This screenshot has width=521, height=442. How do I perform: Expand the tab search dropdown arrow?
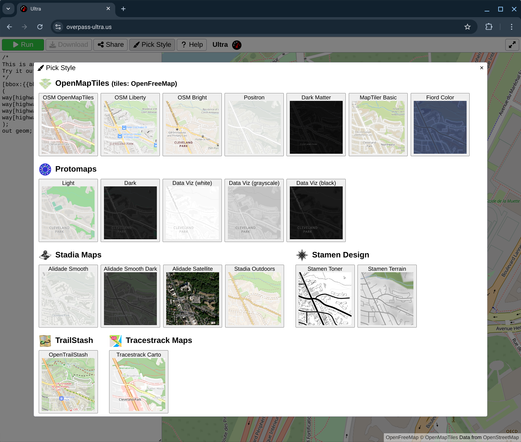tap(8, 9)
